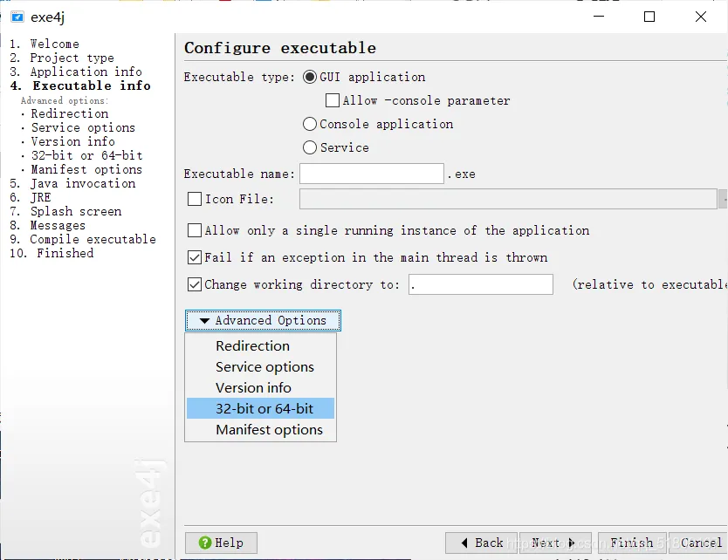Click the working directory text field
Image resolution: width=728 pixels, height=560 pixels.
[480, 284]
